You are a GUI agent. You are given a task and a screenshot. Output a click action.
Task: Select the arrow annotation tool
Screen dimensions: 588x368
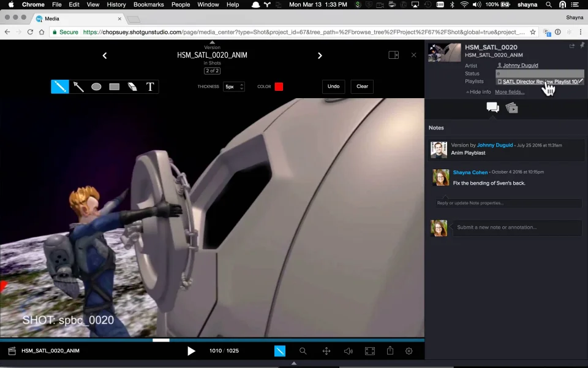click(x=78, y=86)
